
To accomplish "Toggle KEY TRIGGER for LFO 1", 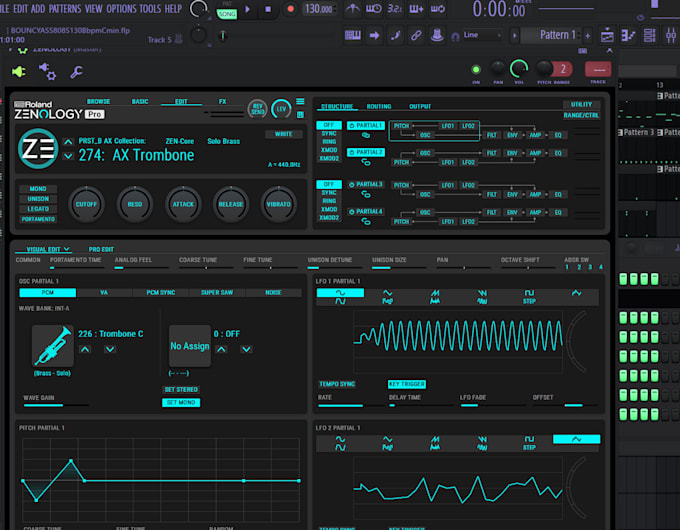I will pyautogui.click(x=407, y=384).
